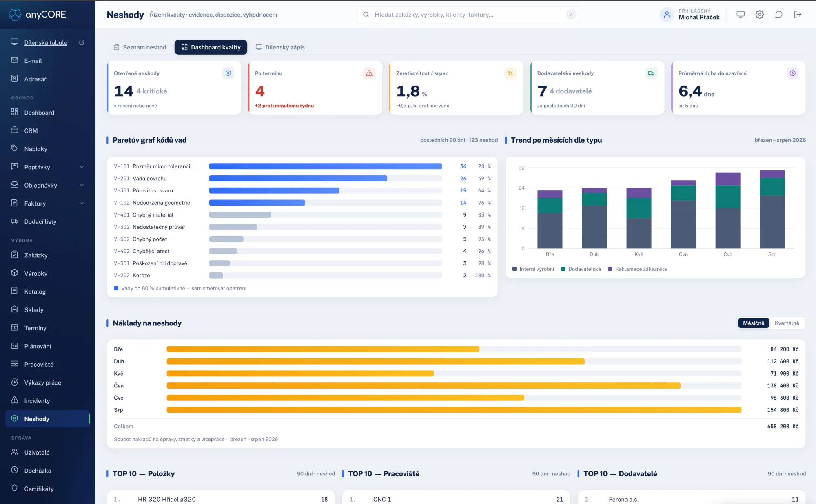
Task: Open the Dílenská tabule link
Action: pyautogui.click(x=46, y=43)
